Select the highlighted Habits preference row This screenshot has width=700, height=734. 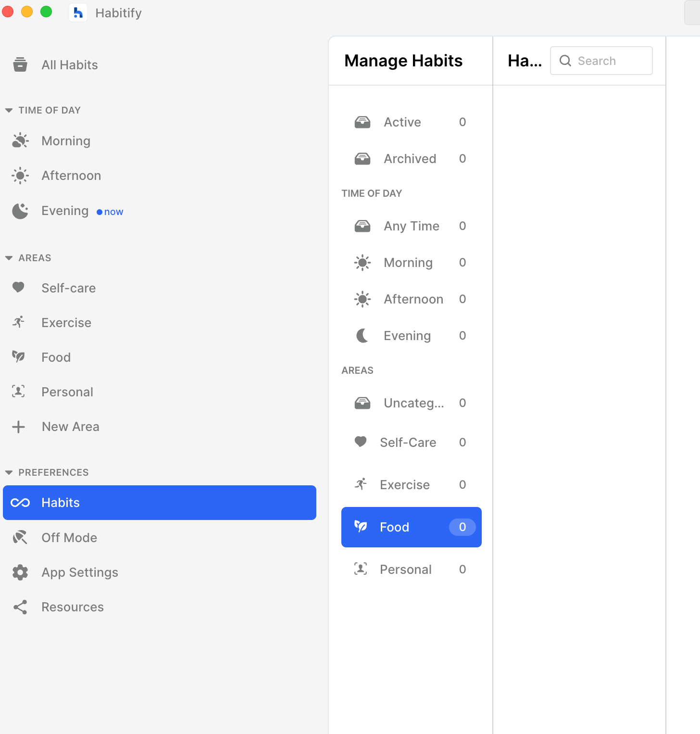[x=160, y=503]
